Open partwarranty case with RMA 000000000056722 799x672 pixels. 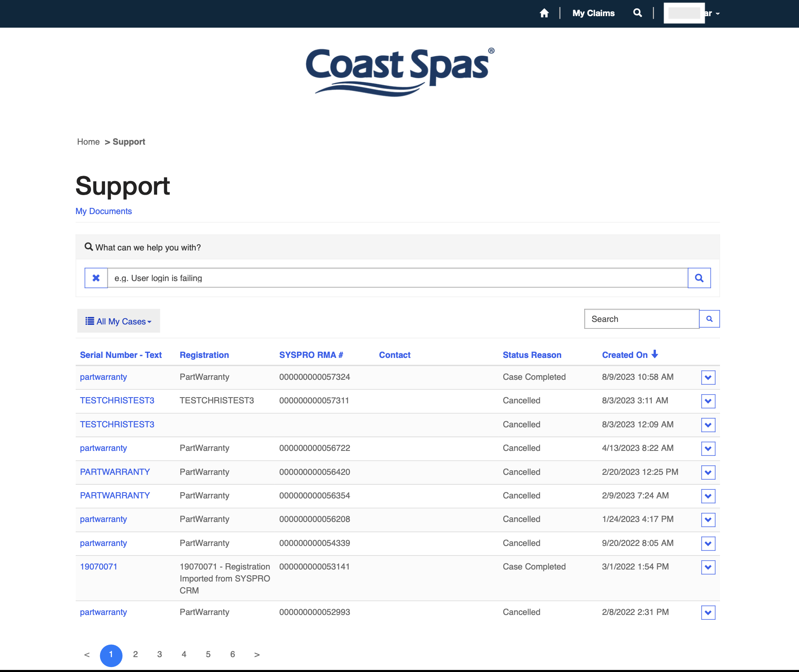coord(103,448)
